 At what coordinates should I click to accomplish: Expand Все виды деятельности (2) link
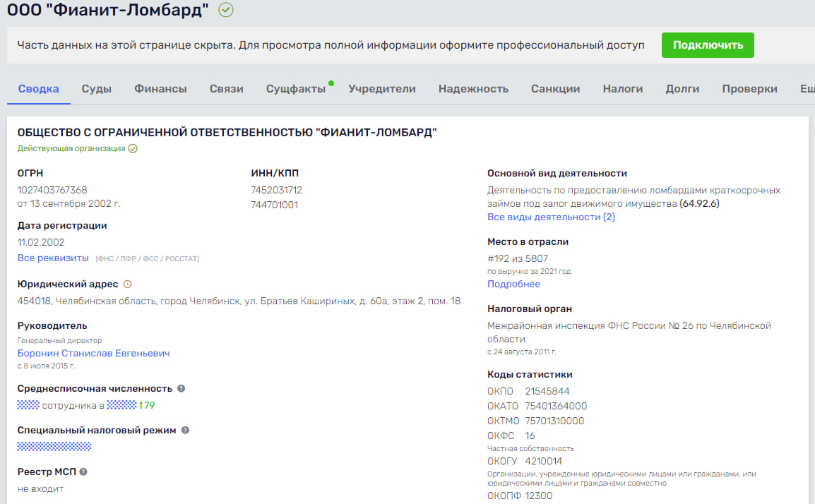[x=551, y=217]
